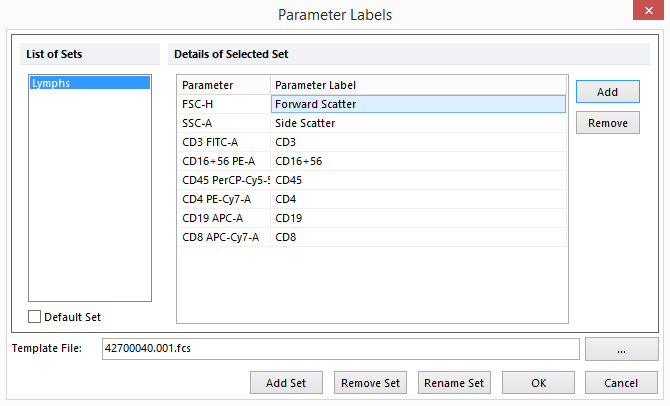Click the Add parameter button
This screenshot has width=670, height=406.
click(607, 92)
